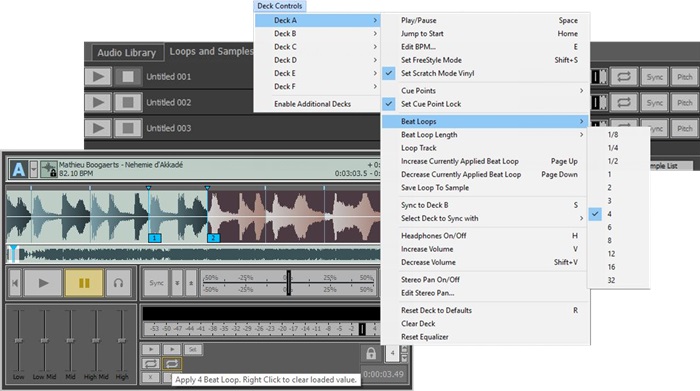Toggle loop icon for Untitled 001 sample
Screen dimensions: 700x391
point(624,77)
